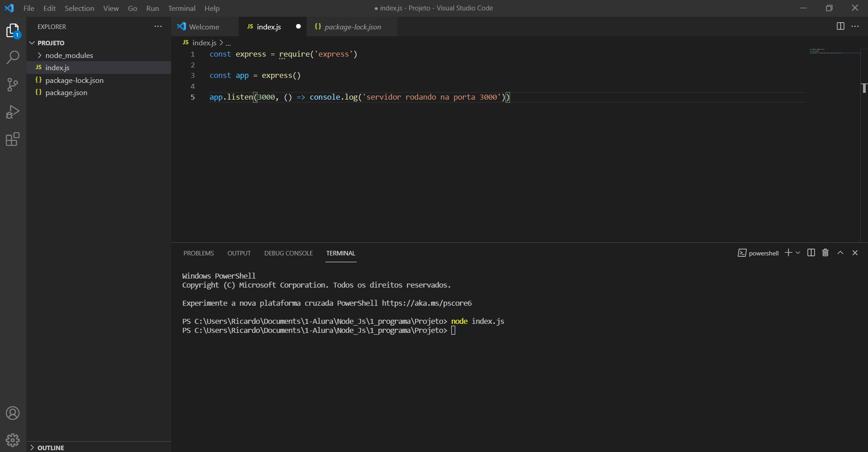Restore down the VS Code window
Screen dimensions: 868x452
pyautogui.click(x=829, y=8)
